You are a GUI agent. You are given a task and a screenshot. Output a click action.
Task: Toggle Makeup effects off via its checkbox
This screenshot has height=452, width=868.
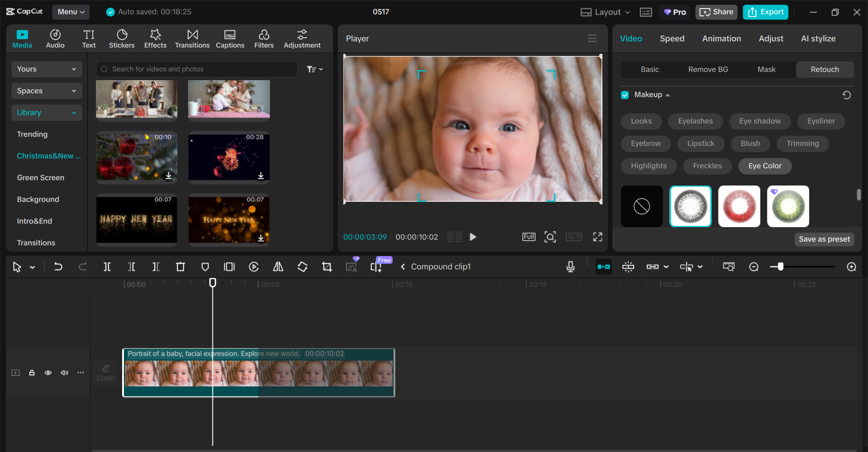point(625,95)
